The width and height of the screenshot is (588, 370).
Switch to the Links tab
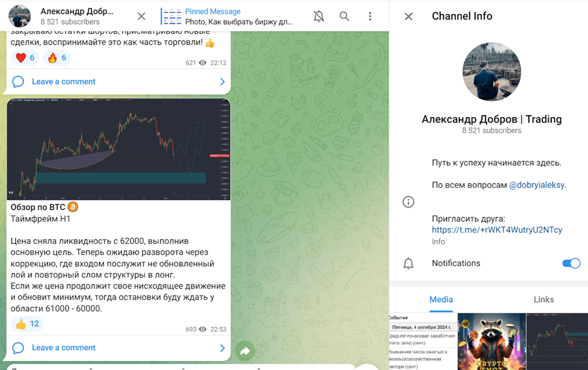click(543, 299)
